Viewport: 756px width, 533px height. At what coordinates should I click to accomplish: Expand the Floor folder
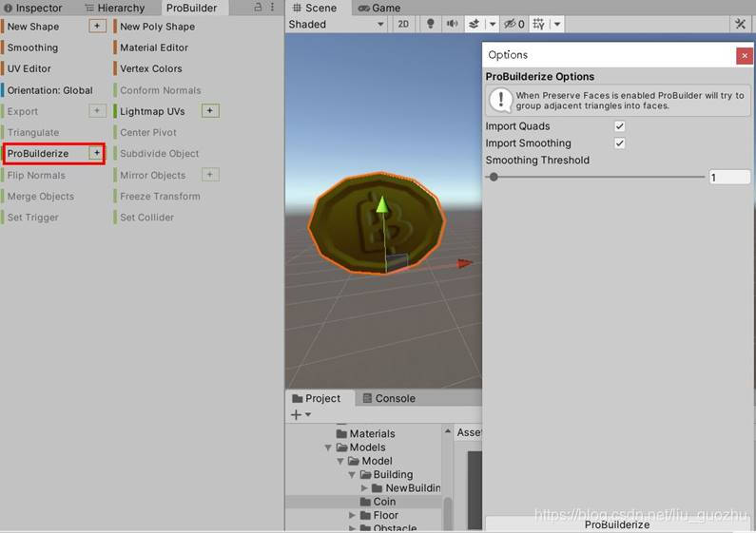tap(353, 515)
